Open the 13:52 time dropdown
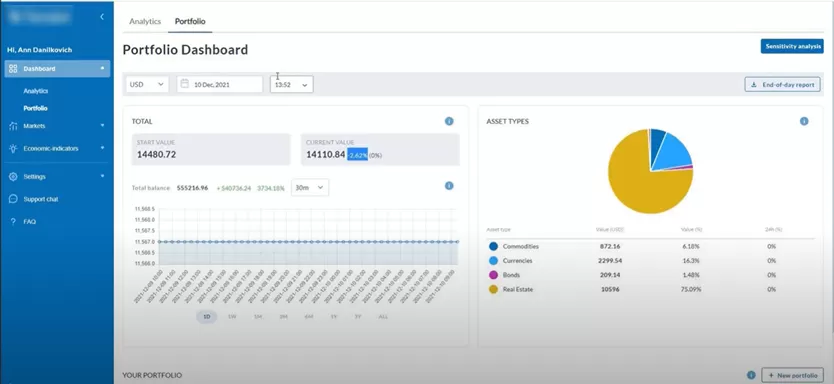Screen dimensions: 834x384 pyautogui.click(x=291, y=84)
